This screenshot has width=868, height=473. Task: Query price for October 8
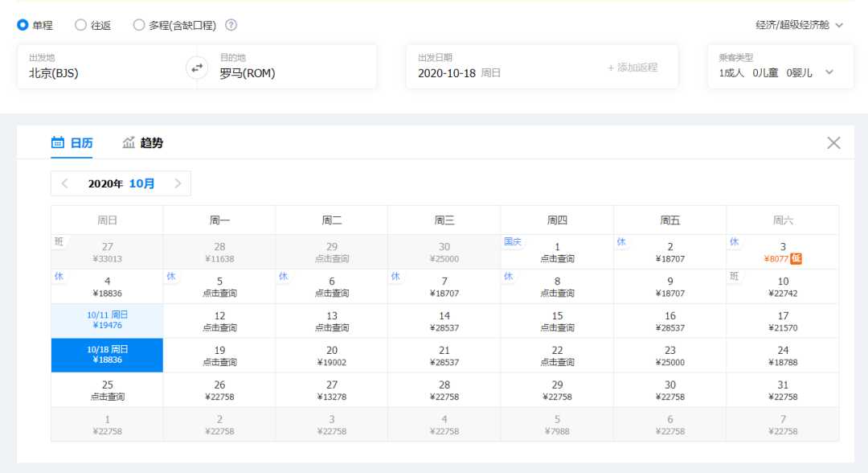tap(557, 286)
